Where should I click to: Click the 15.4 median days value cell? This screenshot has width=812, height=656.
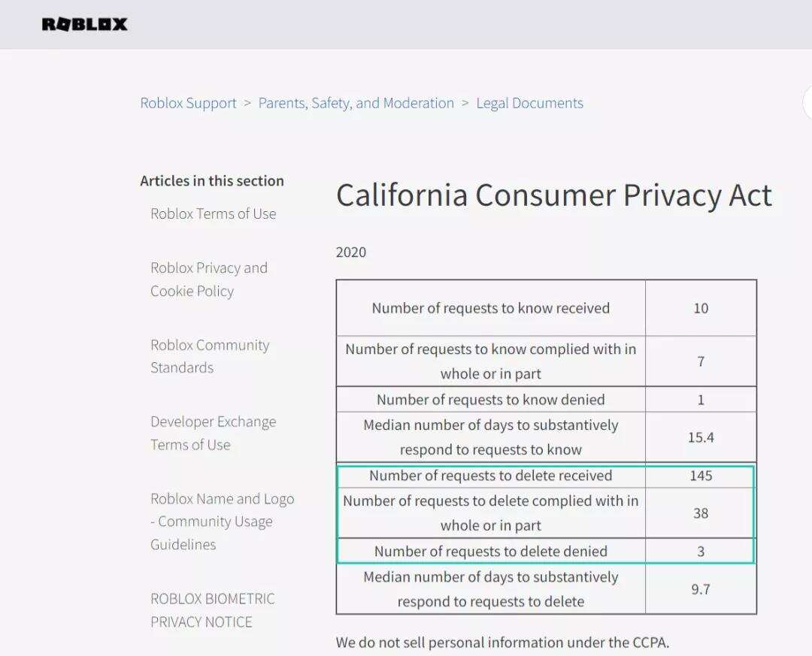click(701, 437)
